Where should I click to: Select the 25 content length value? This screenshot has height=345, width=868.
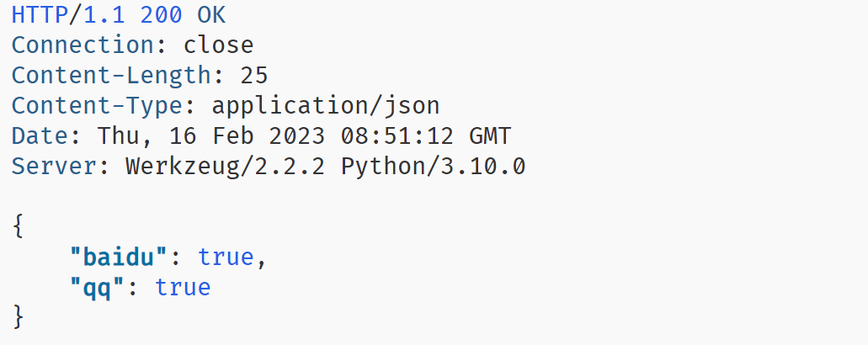254,75
